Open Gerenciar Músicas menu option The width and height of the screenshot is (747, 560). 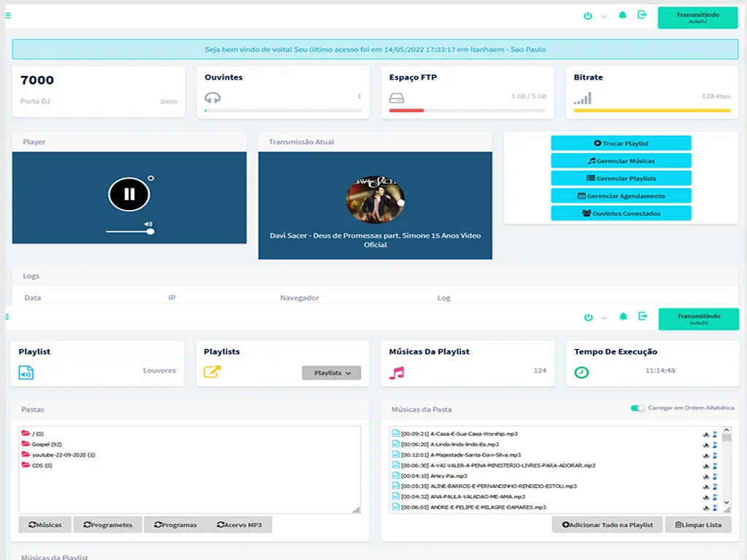pos(621,161)
